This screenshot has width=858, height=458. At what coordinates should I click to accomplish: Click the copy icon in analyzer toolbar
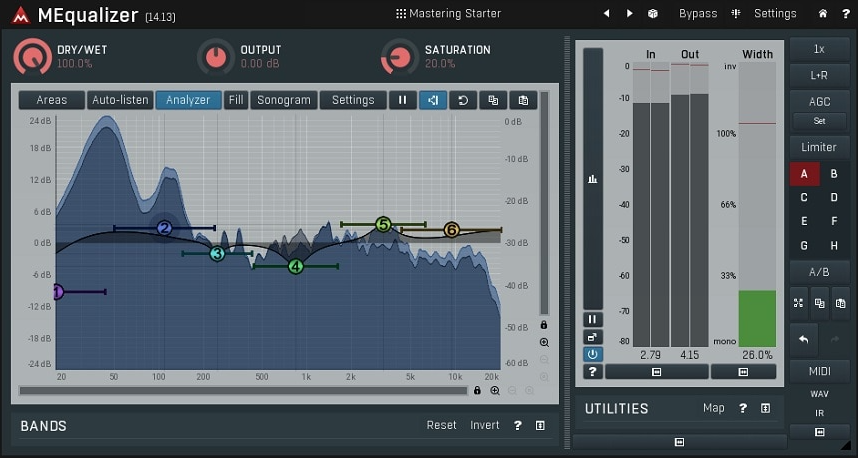[x=492, y=100]
